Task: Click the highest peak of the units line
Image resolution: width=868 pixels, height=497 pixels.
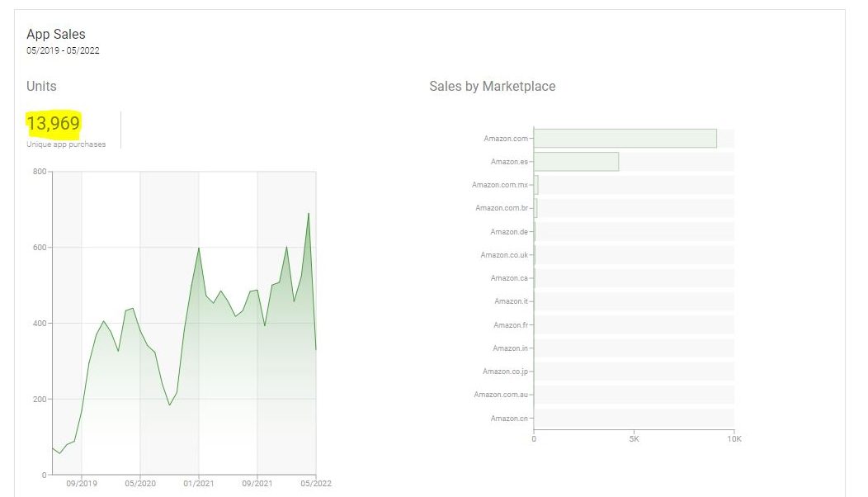Action: click(309, 213)
